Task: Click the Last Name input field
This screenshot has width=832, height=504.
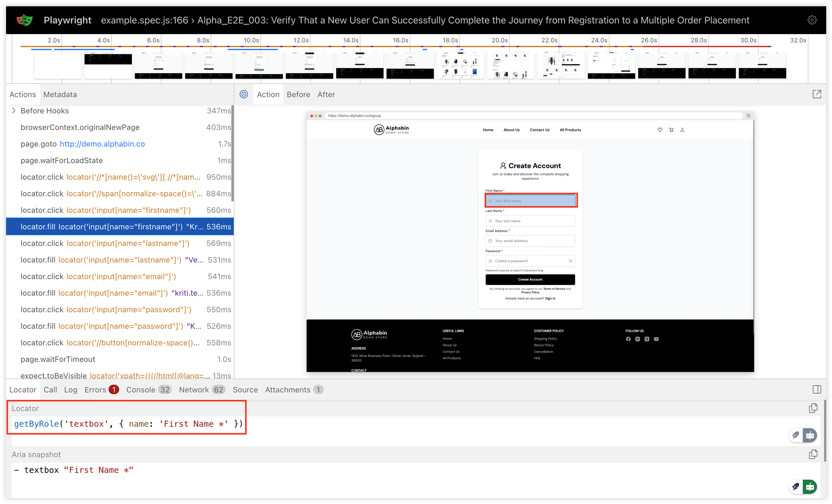Action: click(x=530, y=221)
